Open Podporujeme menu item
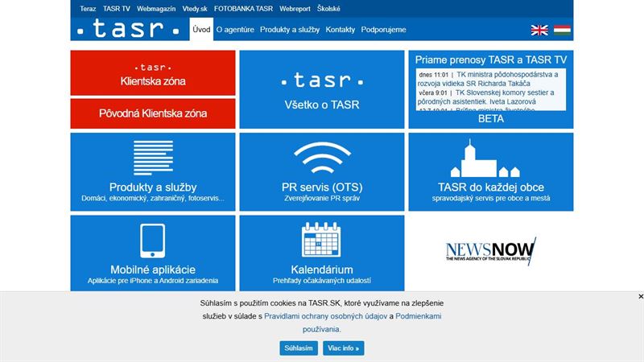 pyautogui.click(x=384, y=30)
